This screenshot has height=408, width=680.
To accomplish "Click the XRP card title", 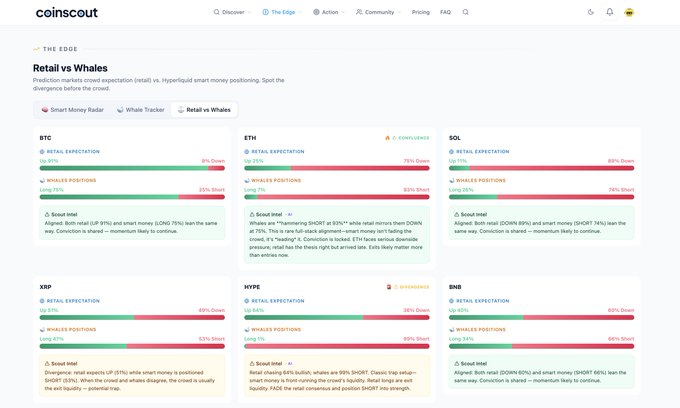I will (x=45, y=287).
